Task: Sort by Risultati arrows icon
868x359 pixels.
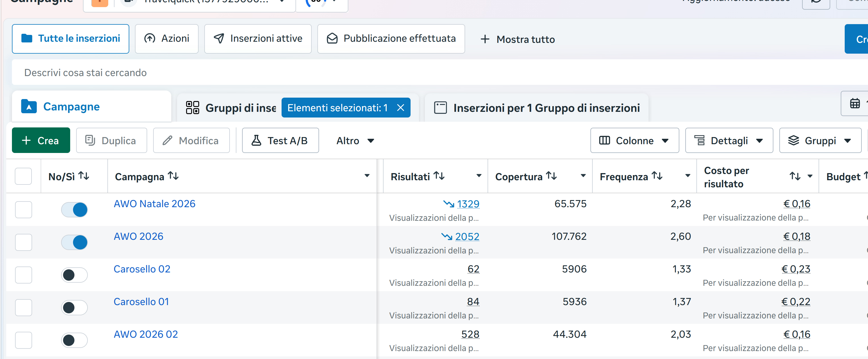Action: 439,176
